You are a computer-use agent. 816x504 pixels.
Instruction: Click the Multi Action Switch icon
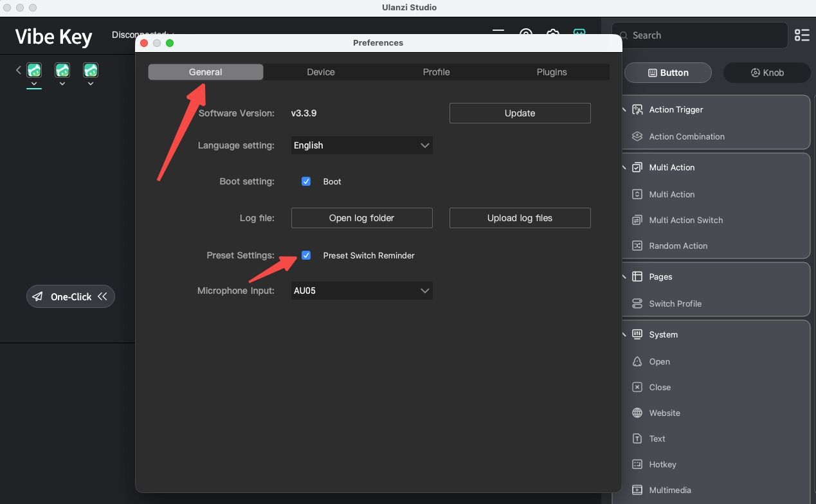pos(637,220)
